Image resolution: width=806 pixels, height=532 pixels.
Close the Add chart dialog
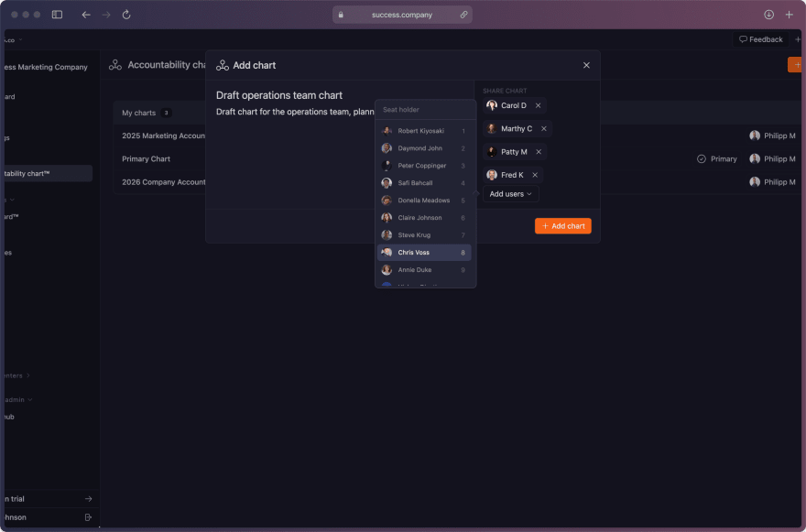(x=586, y=65)
